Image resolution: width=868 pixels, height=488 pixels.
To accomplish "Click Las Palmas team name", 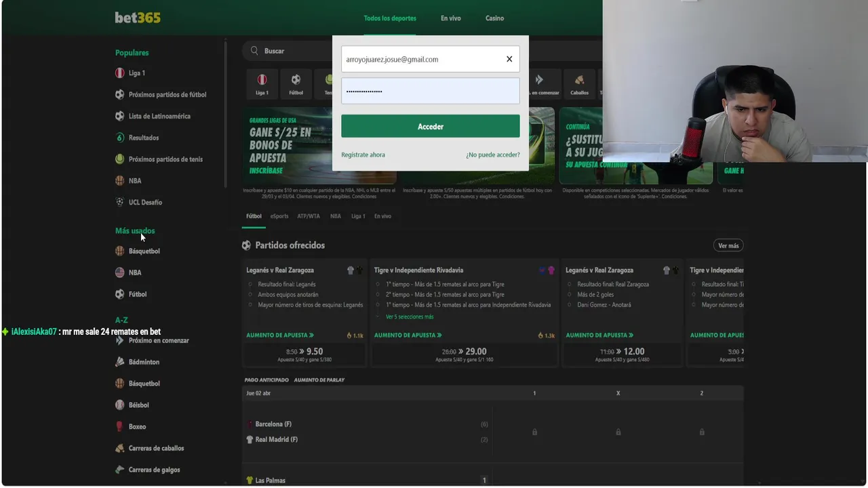I will [270, 481].
